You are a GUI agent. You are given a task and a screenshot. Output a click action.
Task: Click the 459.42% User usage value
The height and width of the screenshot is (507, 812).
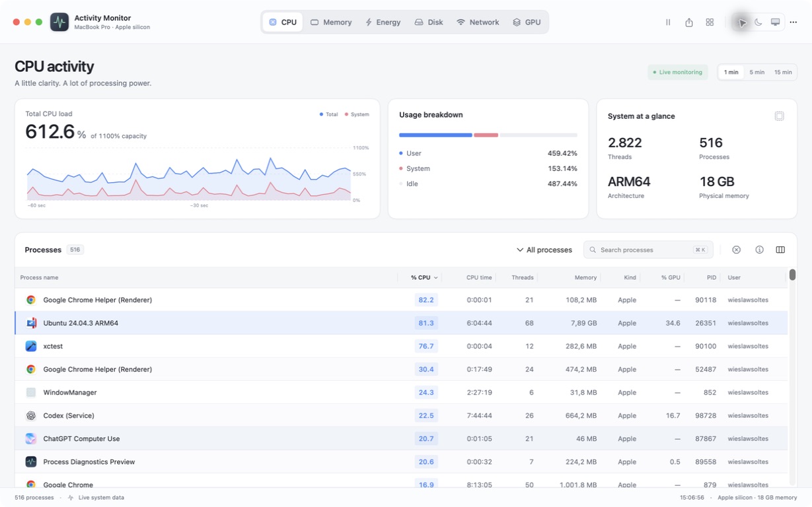562,153
